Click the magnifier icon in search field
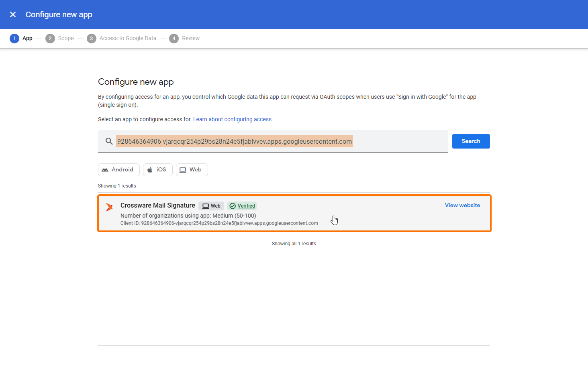This screenshot has height=379, width=588. point(109,141)
